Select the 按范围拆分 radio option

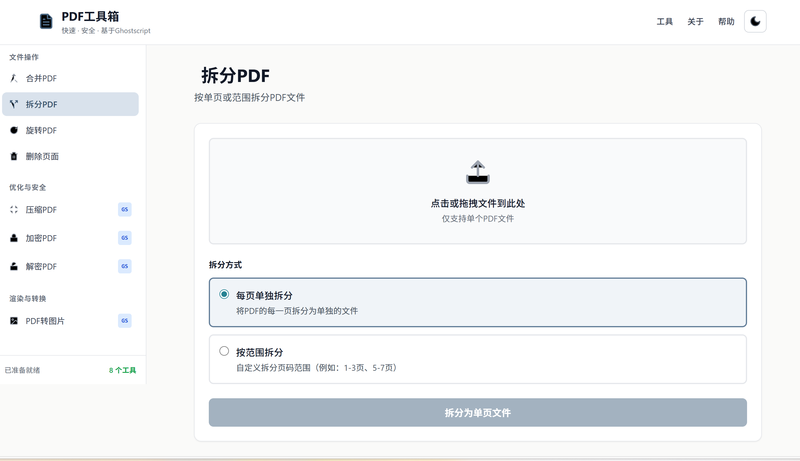pos(224,351)
